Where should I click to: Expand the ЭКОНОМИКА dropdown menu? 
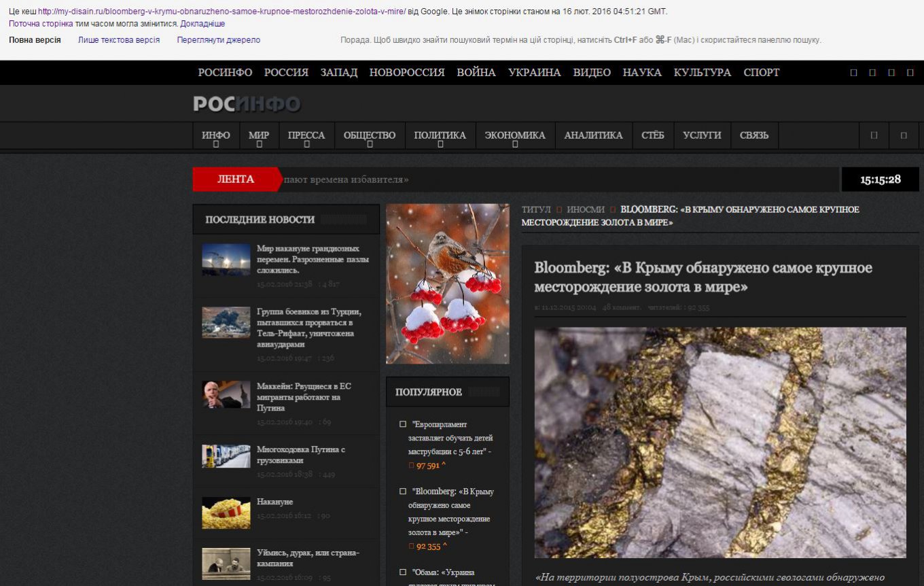pyautogui.click(x=514, y=136)
